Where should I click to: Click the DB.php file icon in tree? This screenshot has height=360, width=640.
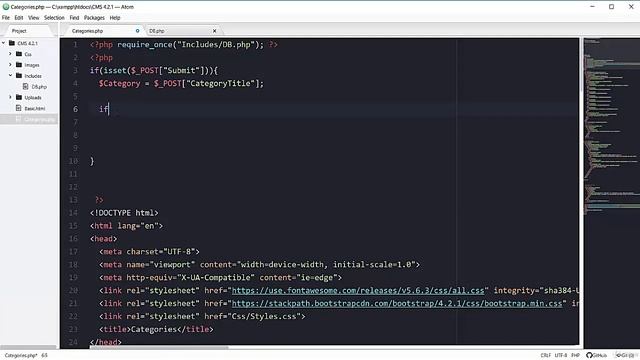coord(26,87)
